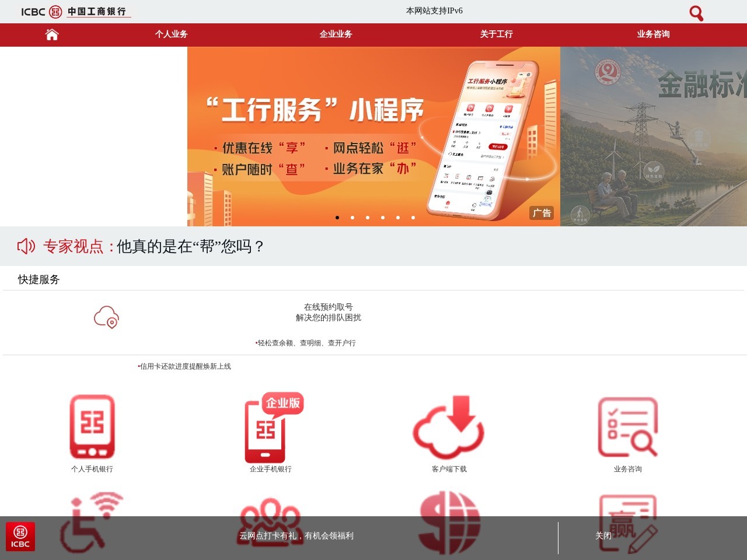Close the bottom promotion bar via 关闭
747x560 pixels.
(x=603, y=535)
